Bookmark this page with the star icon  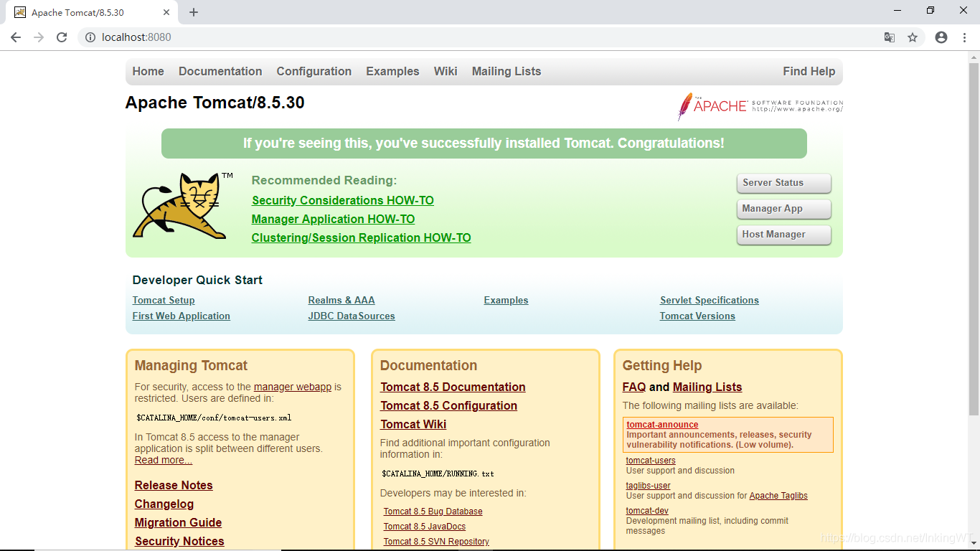click(x=913, y=37)
